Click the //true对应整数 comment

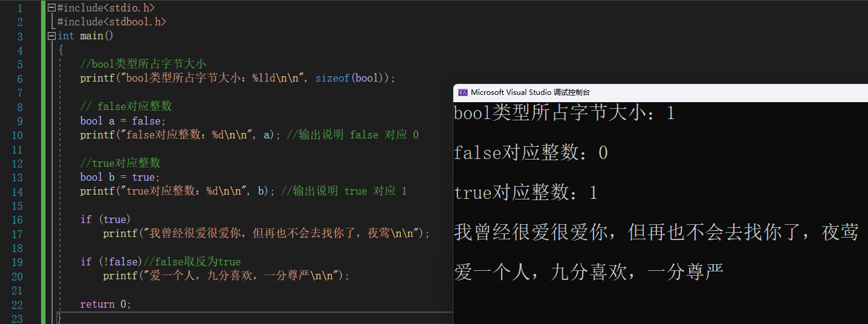click(120, 163)
